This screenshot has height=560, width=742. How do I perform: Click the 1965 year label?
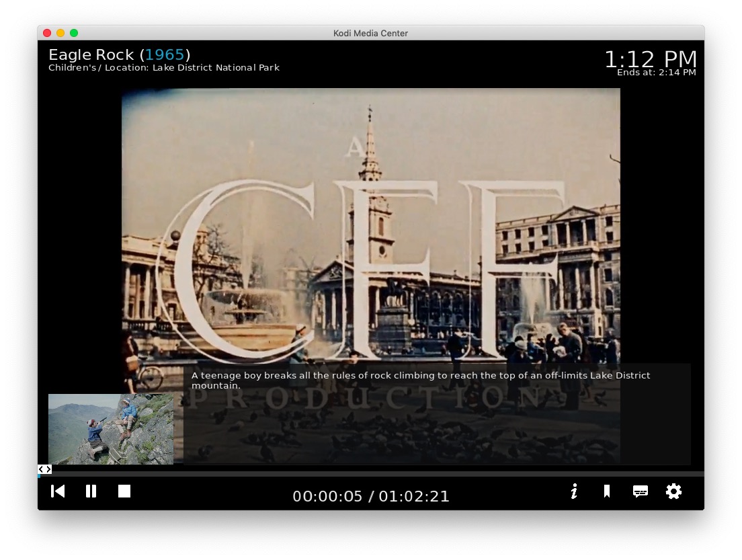[165, 54]
